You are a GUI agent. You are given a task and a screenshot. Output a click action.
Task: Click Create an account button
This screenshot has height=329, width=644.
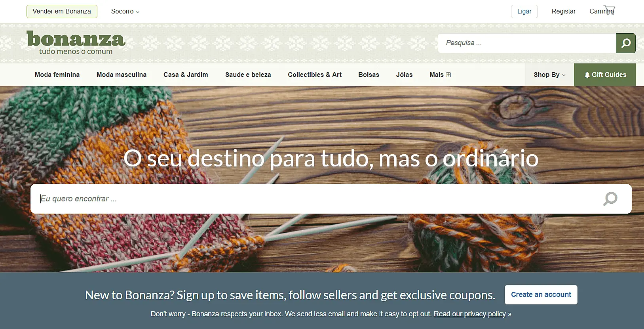coord(541,295)
